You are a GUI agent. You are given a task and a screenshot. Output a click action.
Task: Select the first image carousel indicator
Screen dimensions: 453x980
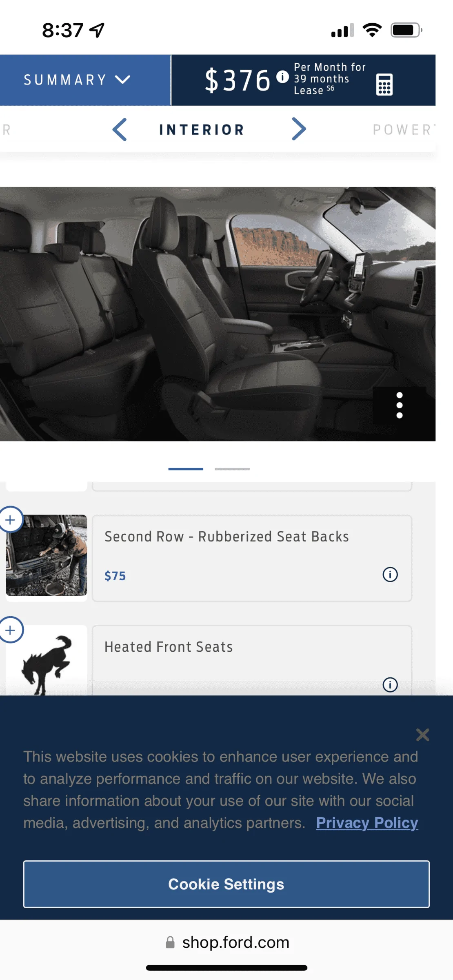186,469
